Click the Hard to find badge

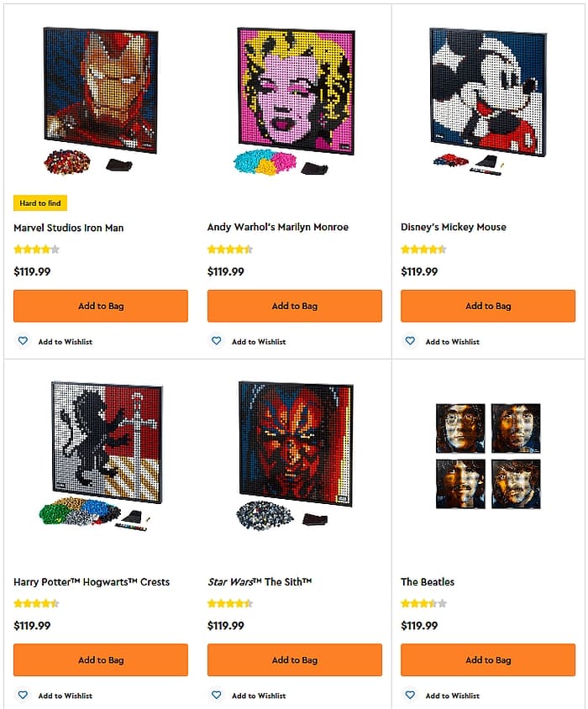tap(40, 203)
